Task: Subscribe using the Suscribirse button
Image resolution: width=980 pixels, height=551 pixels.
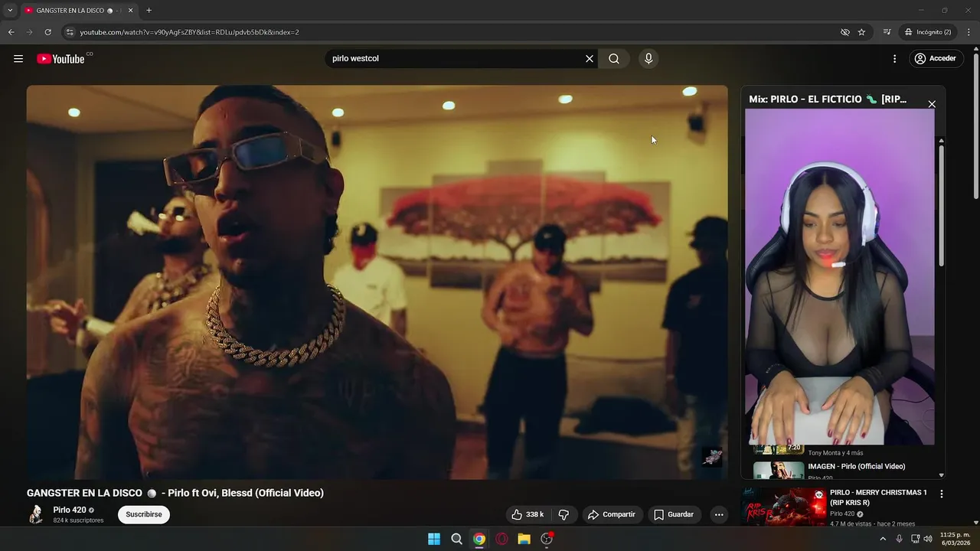Action: (144, 514)
